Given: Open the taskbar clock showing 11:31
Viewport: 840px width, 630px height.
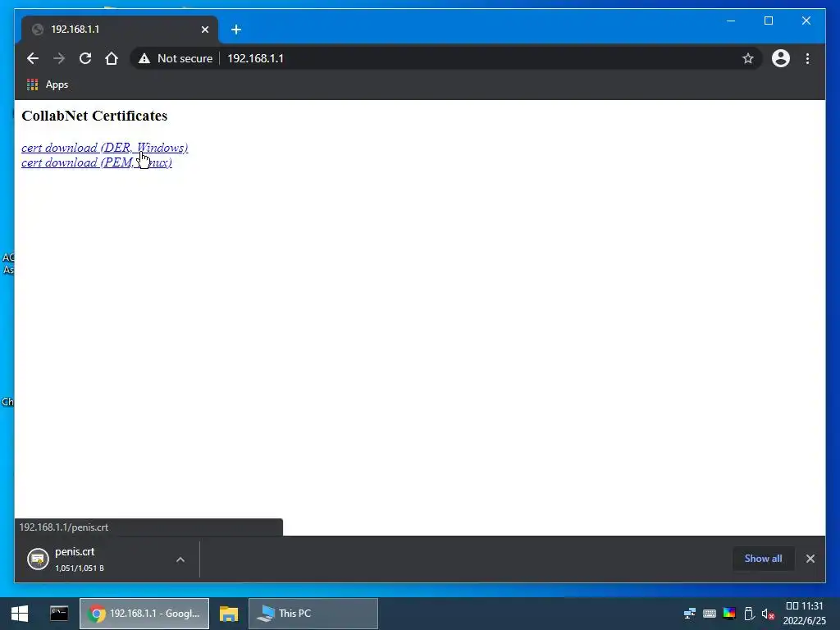Looking at the screenshot, I should coord(805,614).
